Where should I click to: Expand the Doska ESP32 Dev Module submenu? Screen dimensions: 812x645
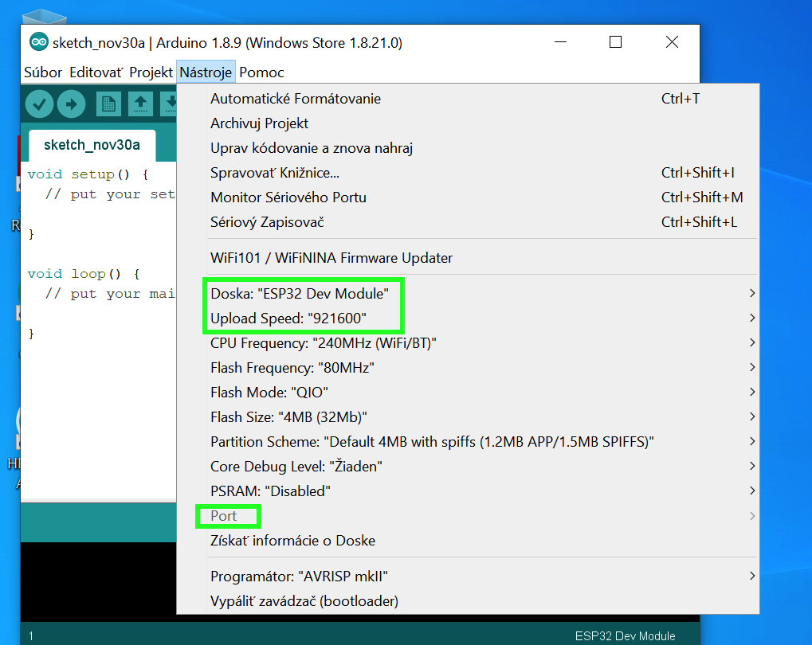[x=299, y=294]
